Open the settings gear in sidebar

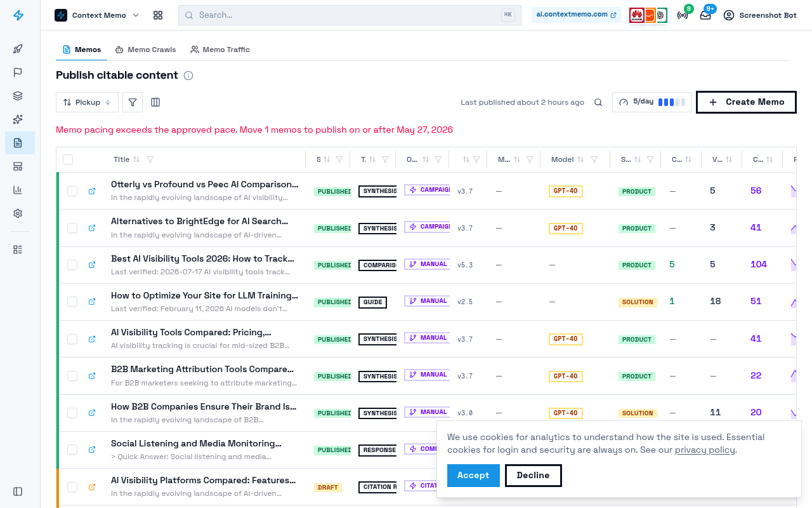click(x=18, y=213)
